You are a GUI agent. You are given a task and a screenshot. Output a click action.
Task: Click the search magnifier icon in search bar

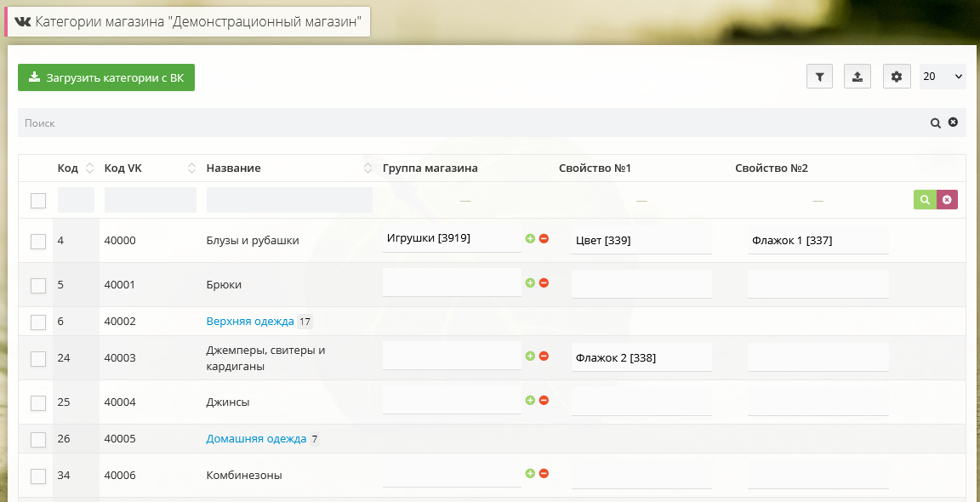pyautogui.click(x=935, y=123)
